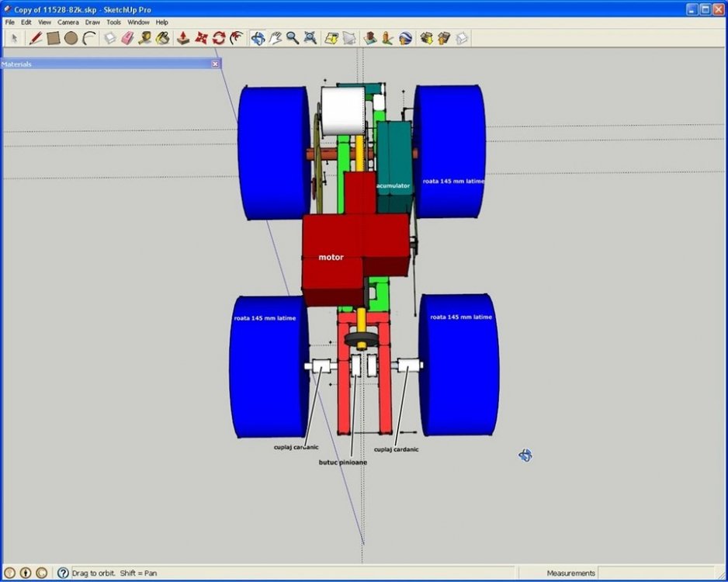Image resolution: width=728 pixels, height=582 pixels.
Task: Pick the Line pencil tool
Action: 35,38
